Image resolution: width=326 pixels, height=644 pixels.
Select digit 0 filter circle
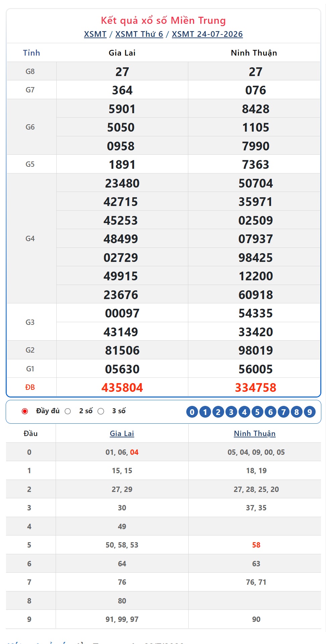[x=192, y=412]
